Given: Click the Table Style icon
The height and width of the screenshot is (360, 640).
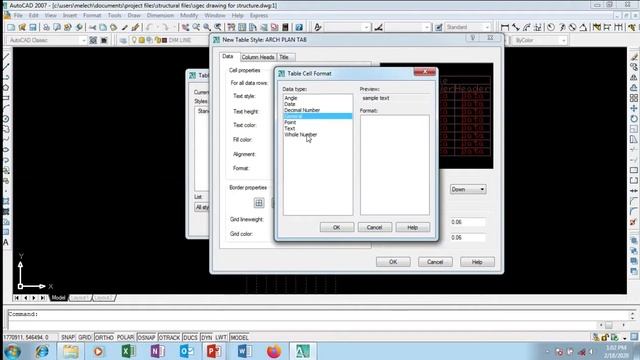Looking at the screenshot, I should pyautogui.click(x=438, y=27).
